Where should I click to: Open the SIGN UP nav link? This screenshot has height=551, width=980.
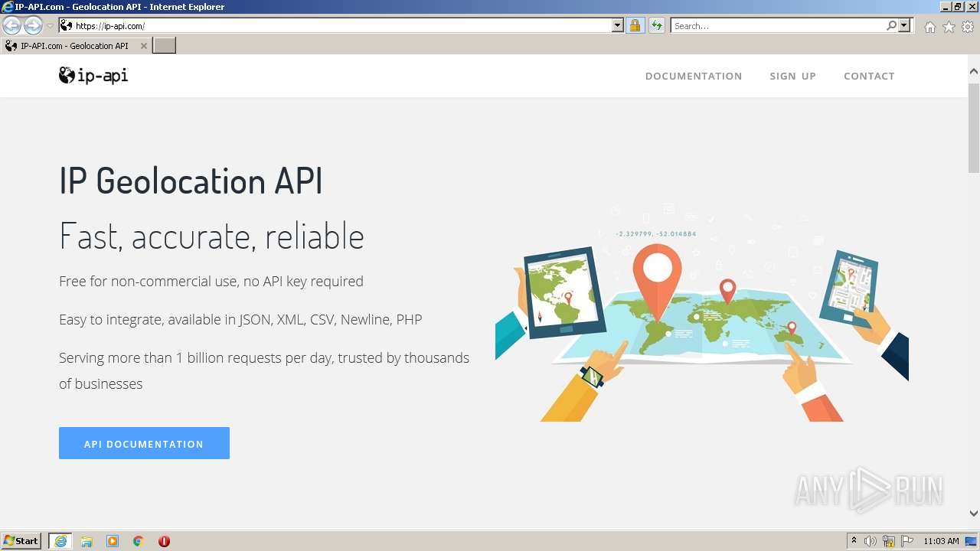(792, 76)
